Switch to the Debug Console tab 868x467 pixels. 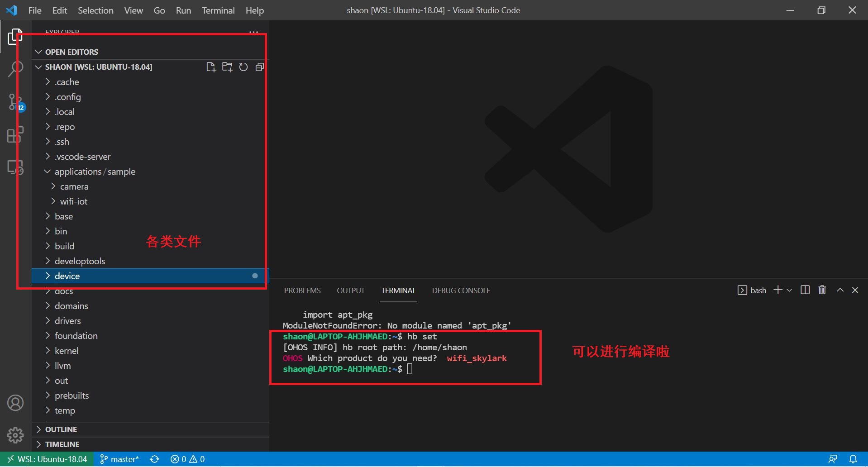(x=461, y=291)
